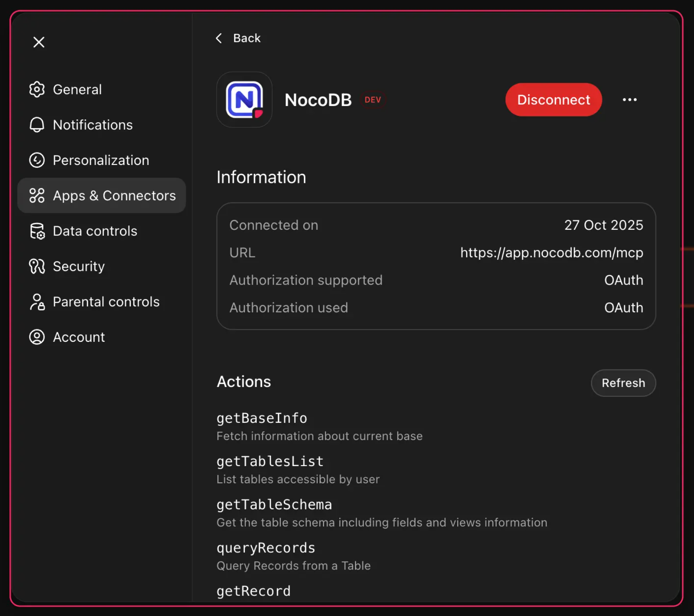Close the settings dialog with X
Screen dimensions: 694x616
pyautogui.click(x=39, y=42)
